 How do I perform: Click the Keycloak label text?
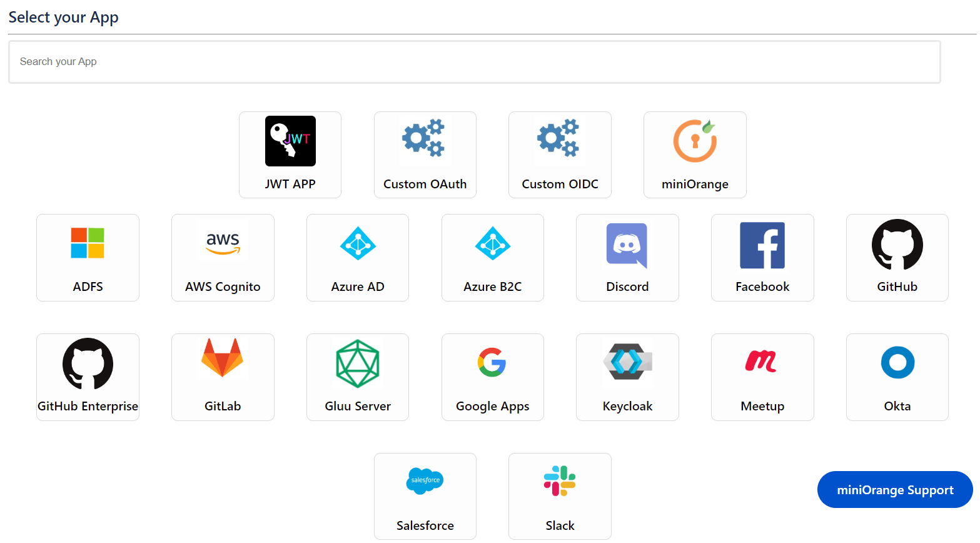(x=627, y=407)
